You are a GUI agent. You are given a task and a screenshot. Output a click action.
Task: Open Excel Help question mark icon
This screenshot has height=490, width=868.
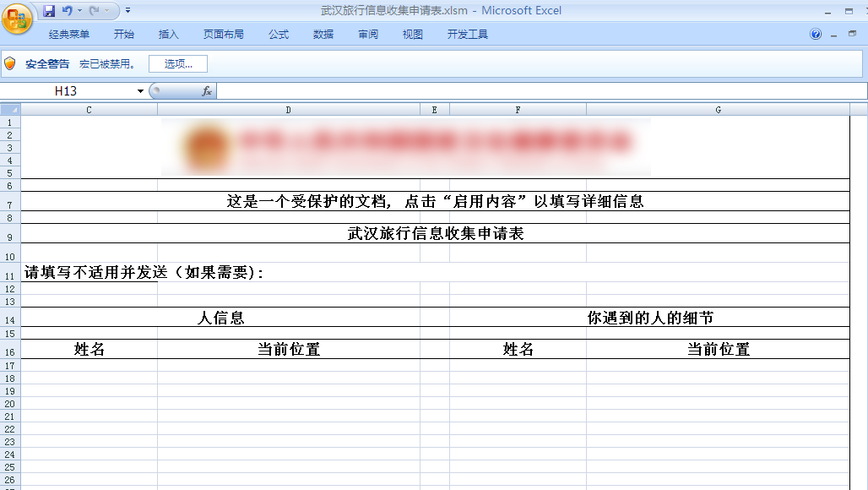click(816, 35)
